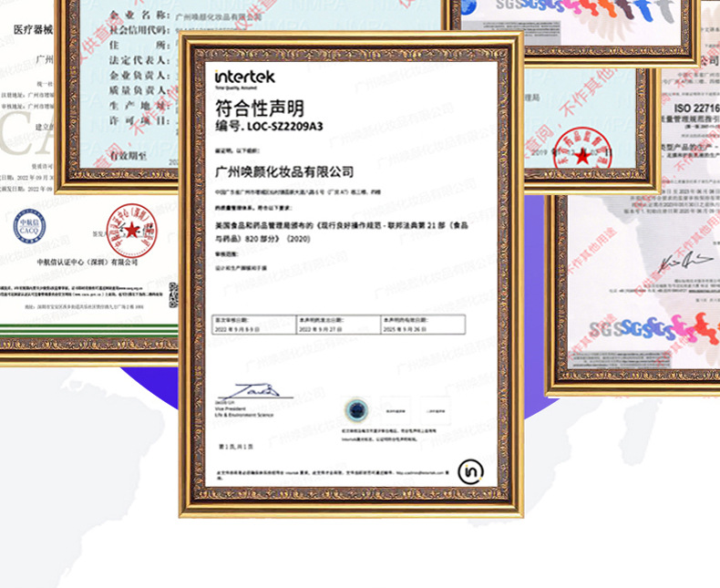The width and height of the screenshot is (720, 588).
Task: Click the title '符合性声明'
Action: tap(260, 108)
